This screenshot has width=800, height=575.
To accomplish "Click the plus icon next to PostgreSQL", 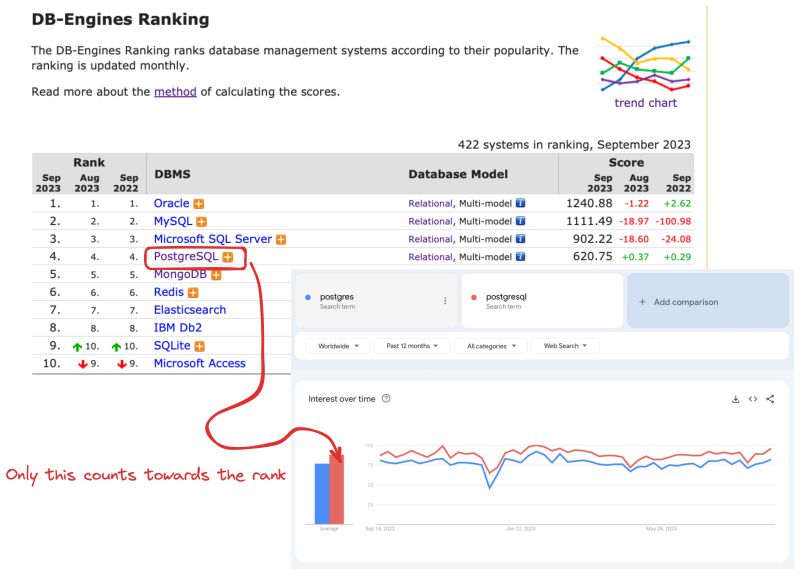I will [x=228, y=257].
